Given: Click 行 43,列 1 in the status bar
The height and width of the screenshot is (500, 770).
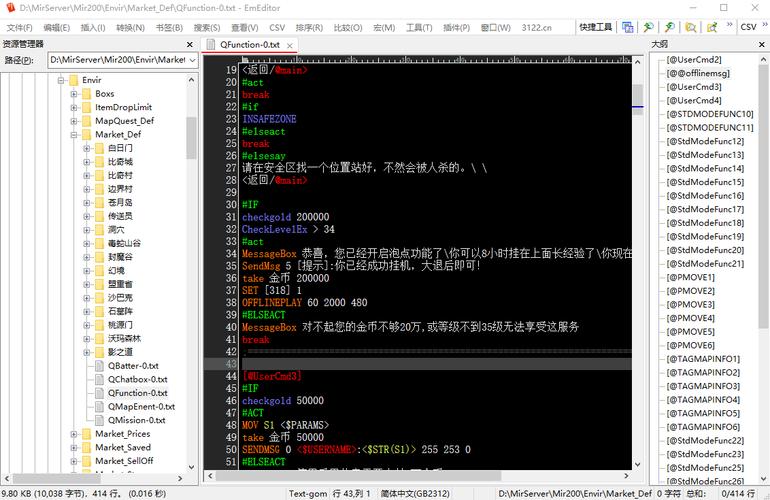Looking at the screenshot, I should coord(353,494).
